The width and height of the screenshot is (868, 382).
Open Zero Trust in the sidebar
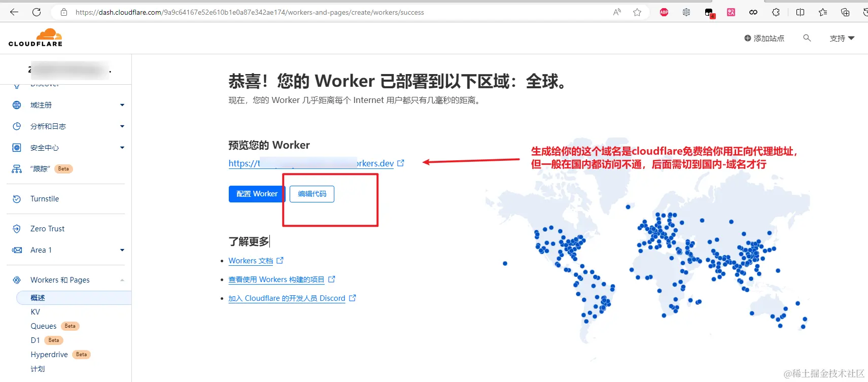click(x=48, y=229)
